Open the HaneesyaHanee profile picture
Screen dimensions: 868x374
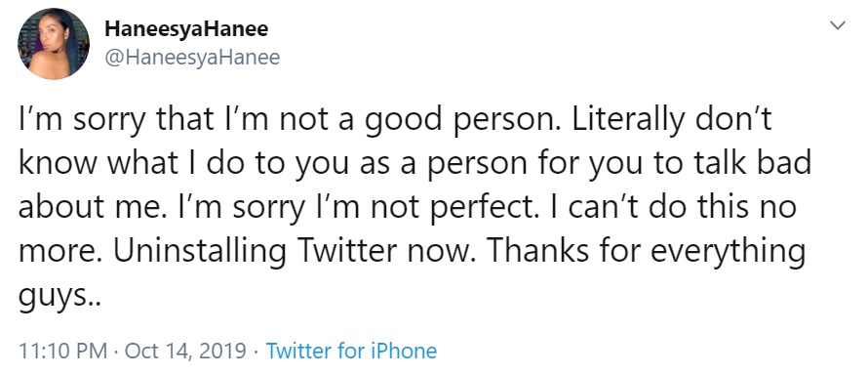(x=53, y=44)
